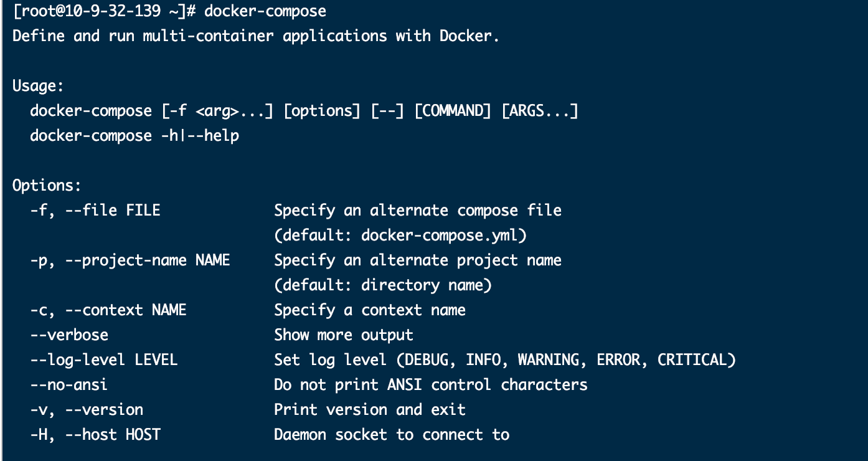Click the '(default: docker-compose.yml)' text
The height and width of the screenshot is (461, 868).
point(400,235)
